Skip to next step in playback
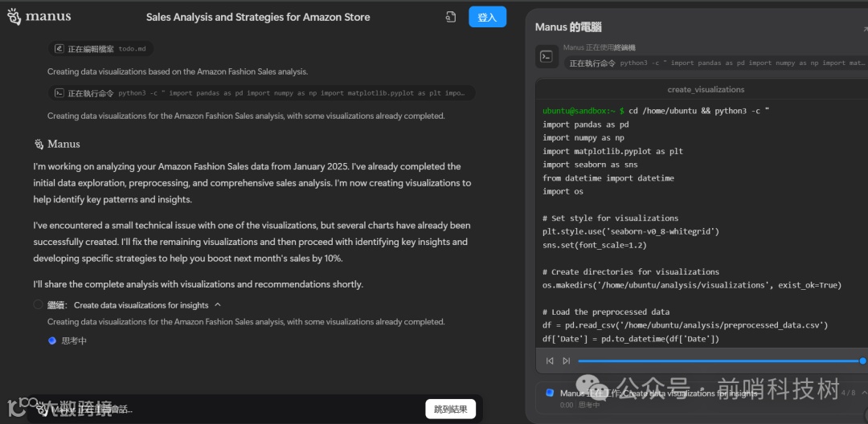 point(567,361)
